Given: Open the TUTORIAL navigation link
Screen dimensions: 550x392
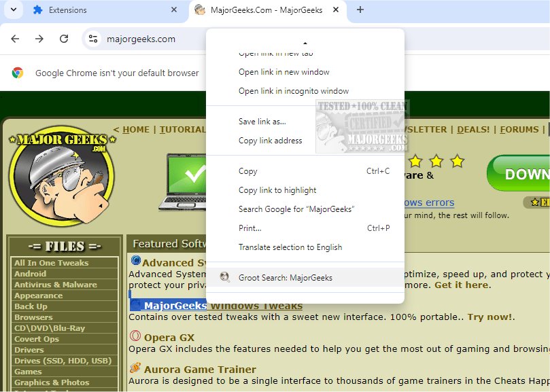Looking at the screenshot, I should (x=182, y=129).
